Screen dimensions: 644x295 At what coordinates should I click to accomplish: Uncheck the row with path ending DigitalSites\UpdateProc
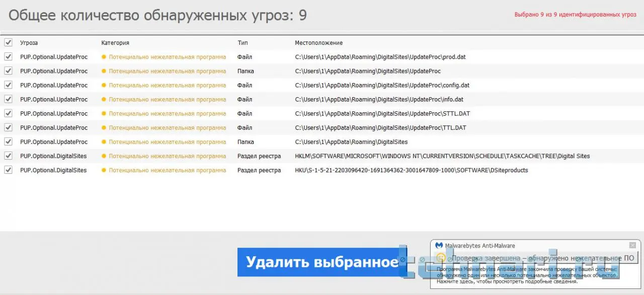[8, 71]
